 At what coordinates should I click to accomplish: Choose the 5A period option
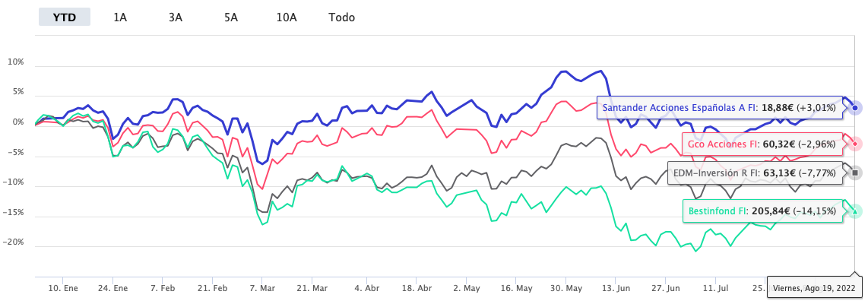pyautogui.click(x=231, y=17)
